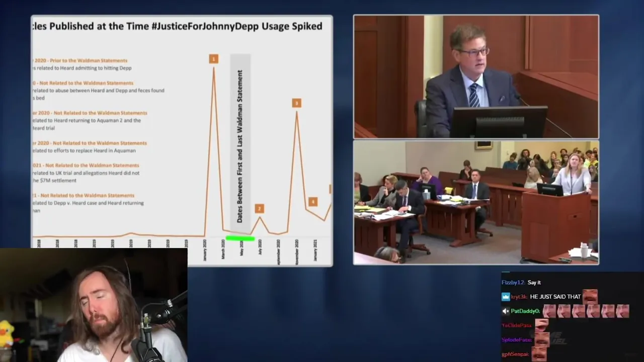
Task: Click the 'January 2020' axis label
Action: pos(205,250)
